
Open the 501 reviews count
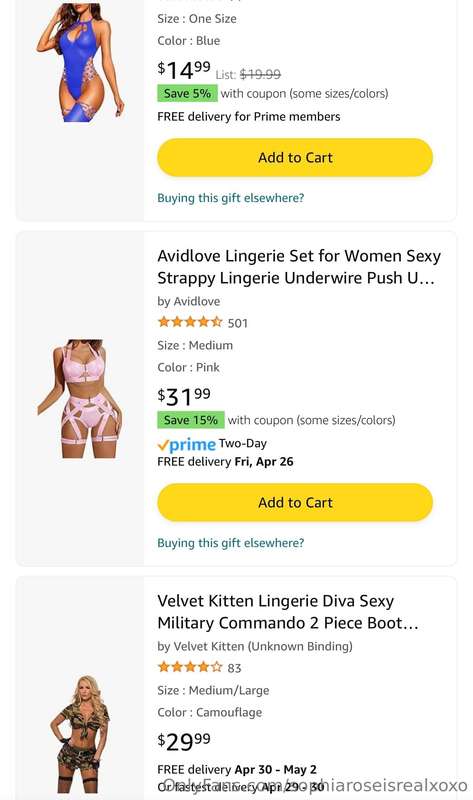238,323
